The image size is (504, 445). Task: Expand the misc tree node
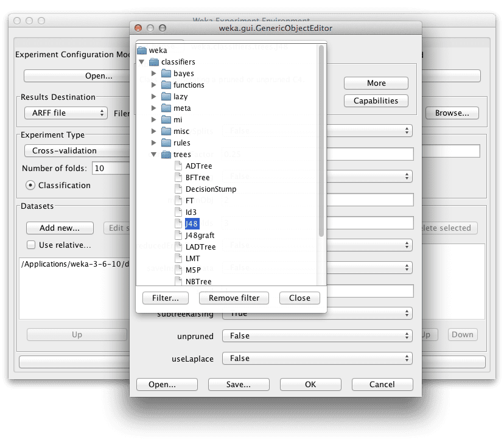[x=153, y=131]
